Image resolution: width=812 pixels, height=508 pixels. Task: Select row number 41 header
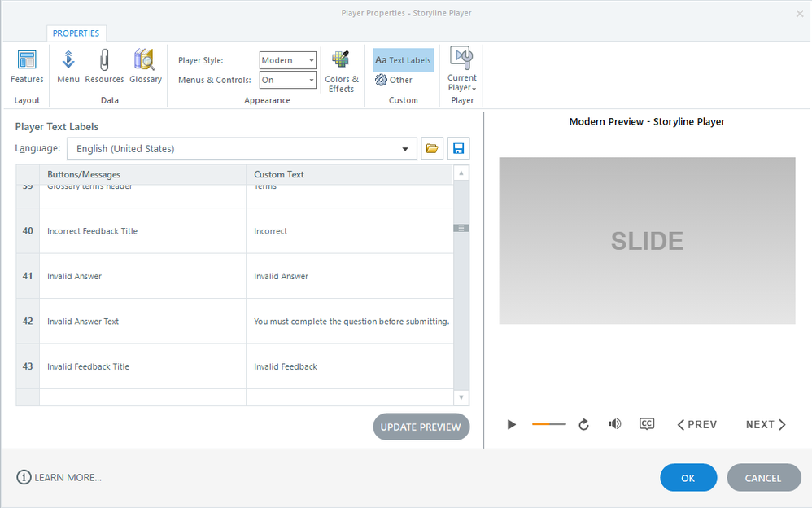click(28, 276)
